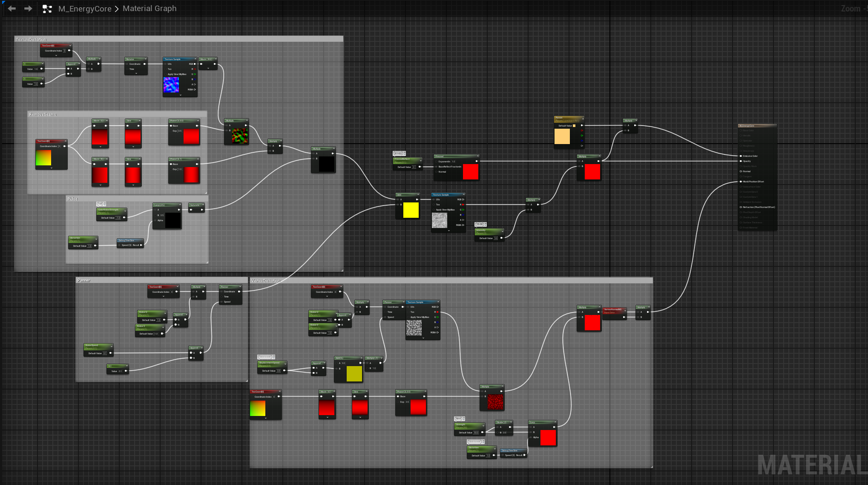Click the Emissive Color input pin

[741, 156]
